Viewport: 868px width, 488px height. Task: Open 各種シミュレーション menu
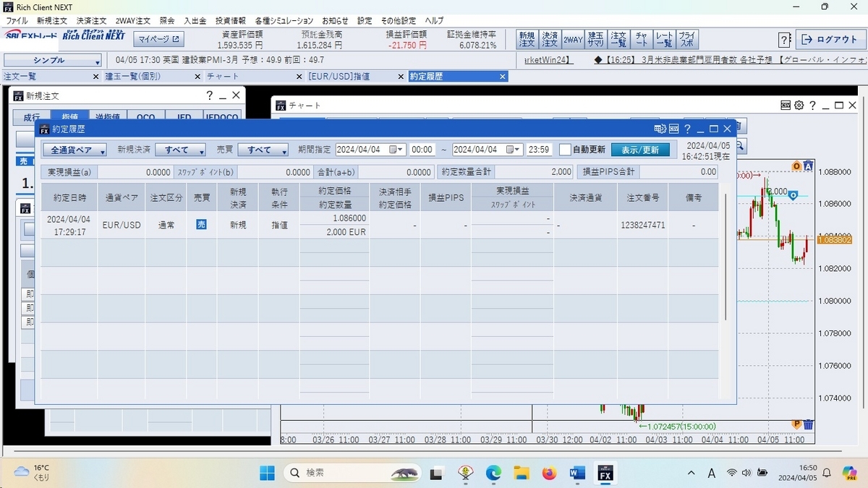click(x=284, y=21)
